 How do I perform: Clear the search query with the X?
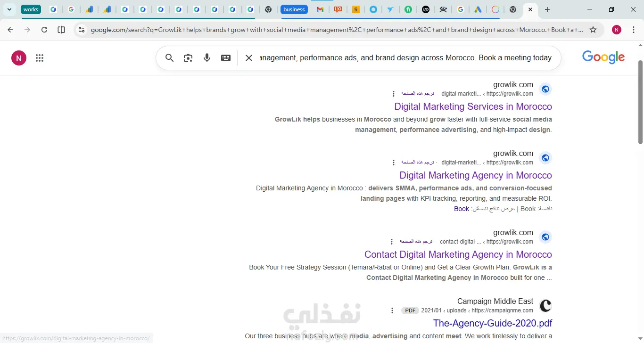[x=249, y=58]
